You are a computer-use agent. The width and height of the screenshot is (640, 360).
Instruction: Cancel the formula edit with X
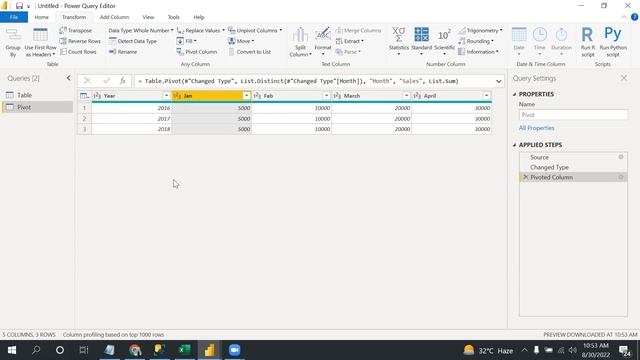pyautogui.click(x=87, y=81)
